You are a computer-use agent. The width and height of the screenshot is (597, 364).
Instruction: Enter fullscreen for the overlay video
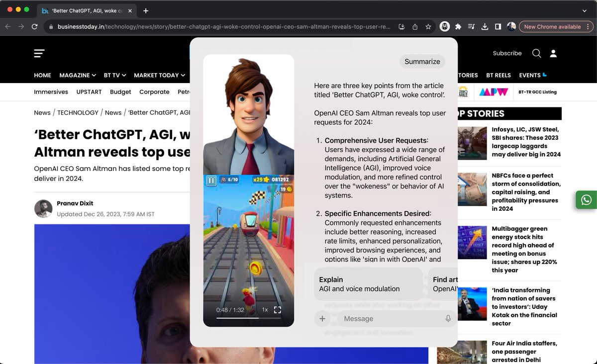click(278, 310)
